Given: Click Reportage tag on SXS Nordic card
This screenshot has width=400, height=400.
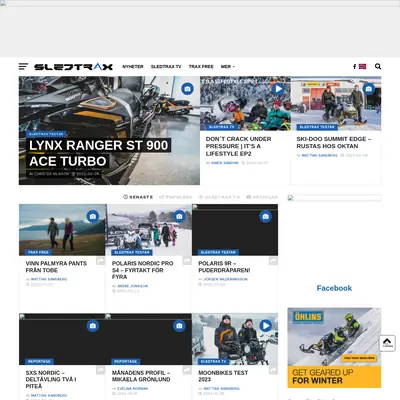Looking at the screenshot, I should tap(39, 362).
